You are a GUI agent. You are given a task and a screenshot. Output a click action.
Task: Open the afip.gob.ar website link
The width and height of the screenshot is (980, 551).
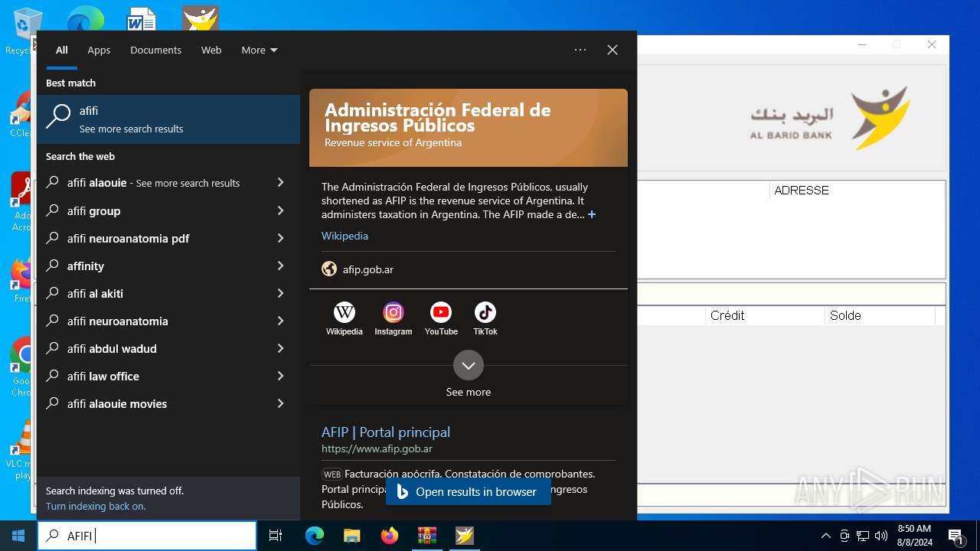tap(368, 269)
